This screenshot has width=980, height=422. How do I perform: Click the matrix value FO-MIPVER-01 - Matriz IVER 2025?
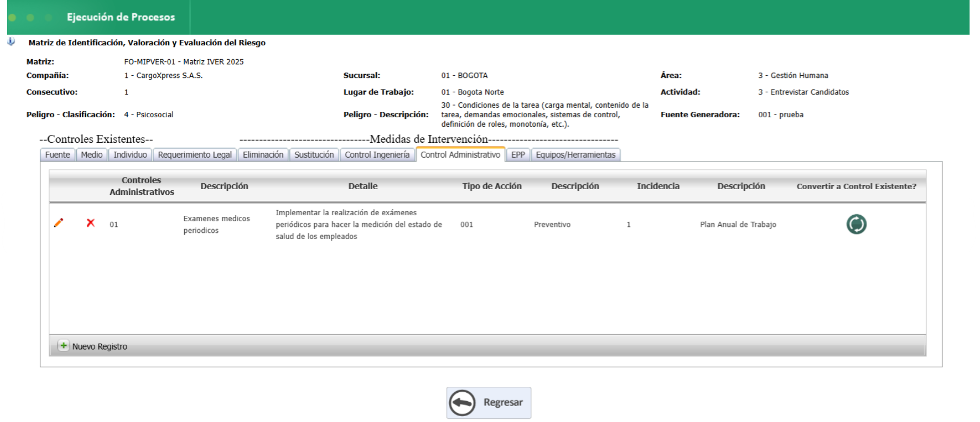[x=184, y=62]
